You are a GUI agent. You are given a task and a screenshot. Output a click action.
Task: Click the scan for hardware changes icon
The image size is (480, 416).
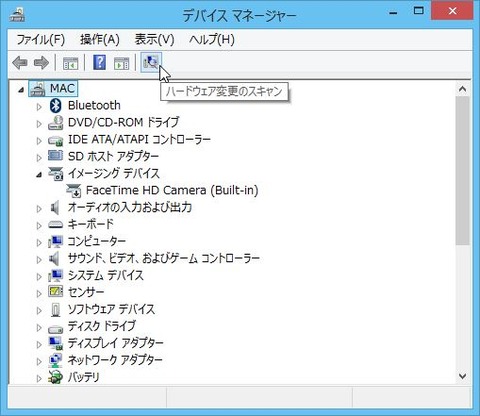[x=151, y=62]
